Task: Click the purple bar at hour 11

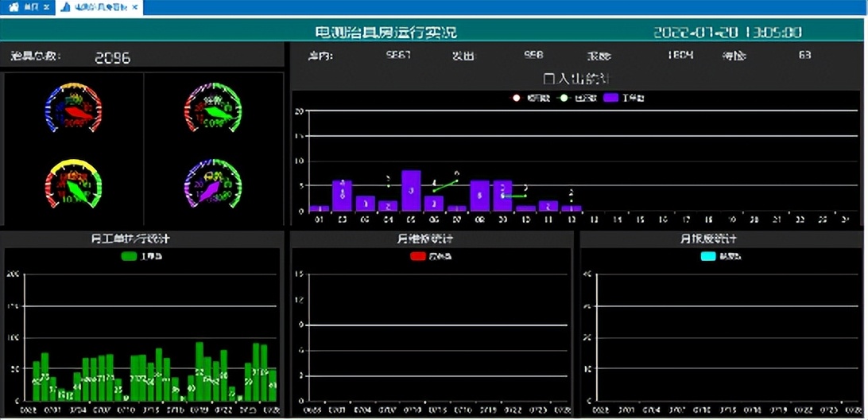Action: pos(548,205)
